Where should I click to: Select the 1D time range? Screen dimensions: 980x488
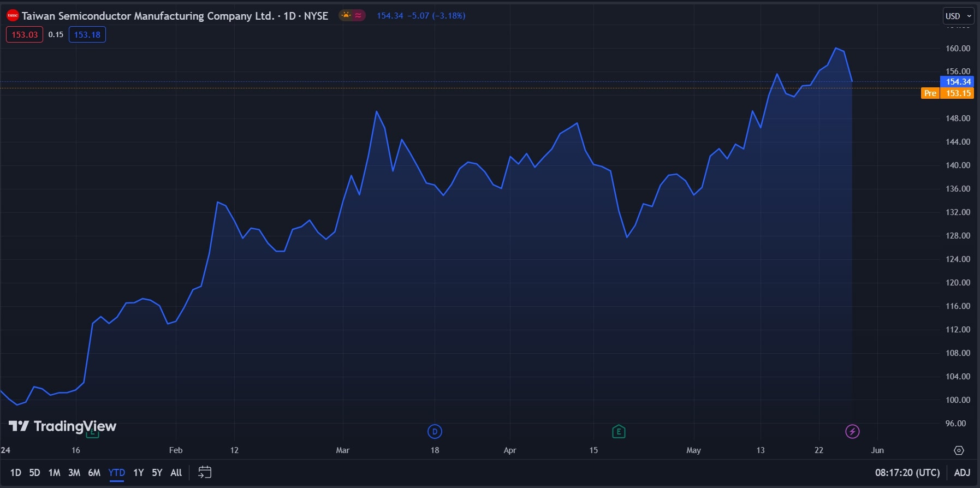[16, 473]
